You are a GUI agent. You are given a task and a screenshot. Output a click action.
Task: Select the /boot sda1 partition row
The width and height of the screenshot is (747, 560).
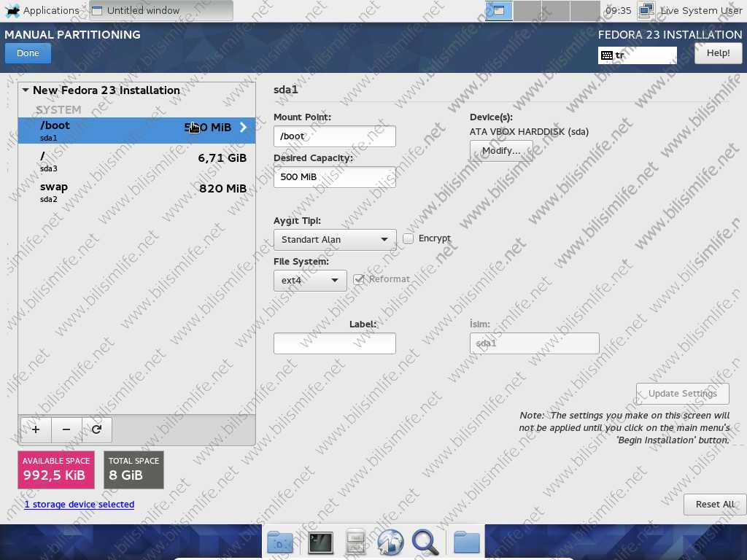pos(136,131)
